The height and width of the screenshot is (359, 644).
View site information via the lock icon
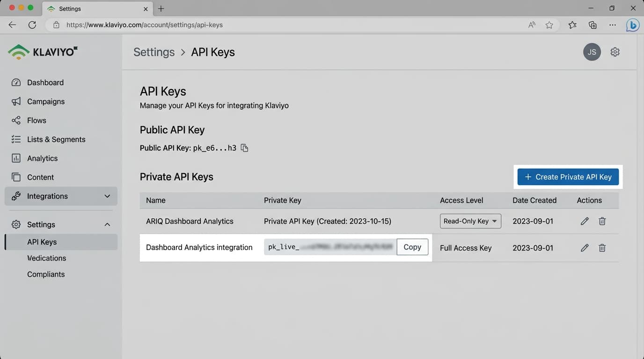point(56,25)
